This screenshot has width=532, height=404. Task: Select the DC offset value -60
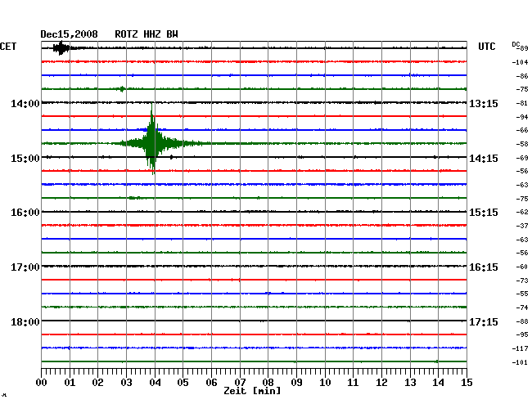pyautogui.click(x=522, y=267)
